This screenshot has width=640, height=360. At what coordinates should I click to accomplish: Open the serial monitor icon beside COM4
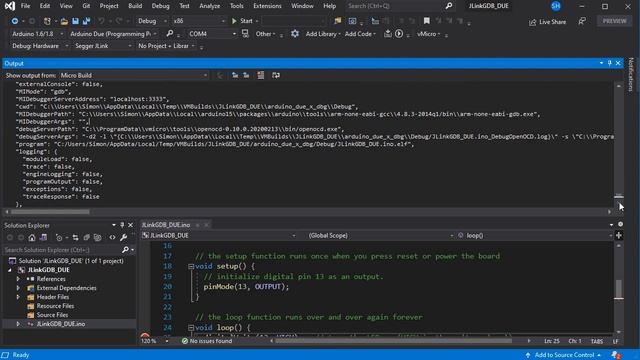[245, 34]
